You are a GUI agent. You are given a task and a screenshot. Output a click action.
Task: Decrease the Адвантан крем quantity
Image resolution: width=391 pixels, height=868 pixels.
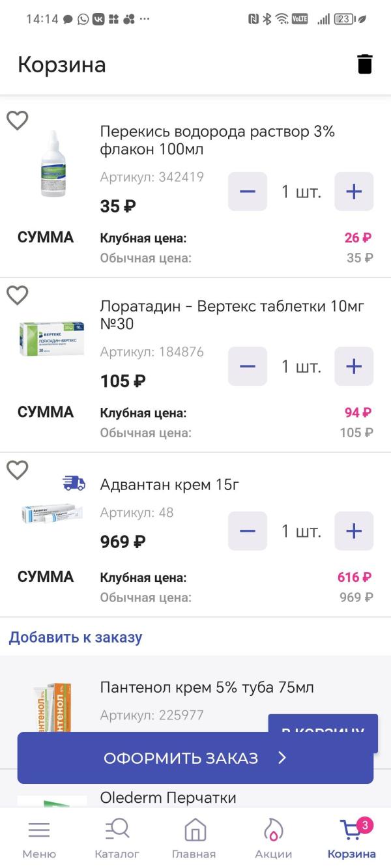[248, 531]
